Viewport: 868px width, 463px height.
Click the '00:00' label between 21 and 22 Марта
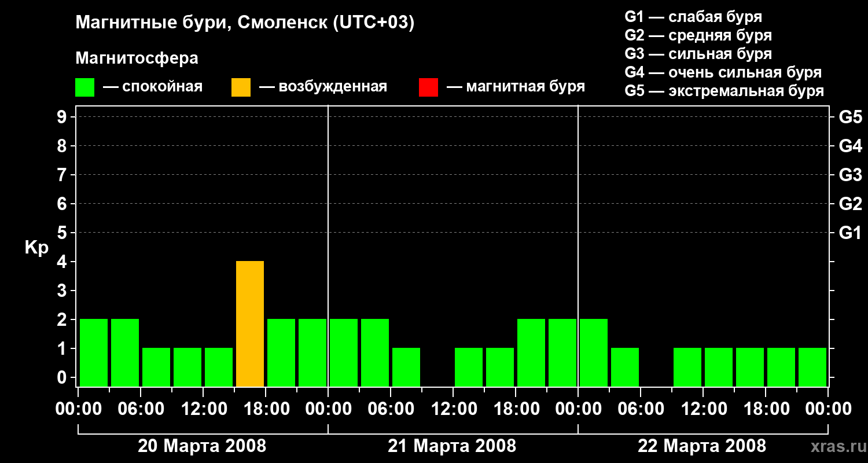pos(578,409)
